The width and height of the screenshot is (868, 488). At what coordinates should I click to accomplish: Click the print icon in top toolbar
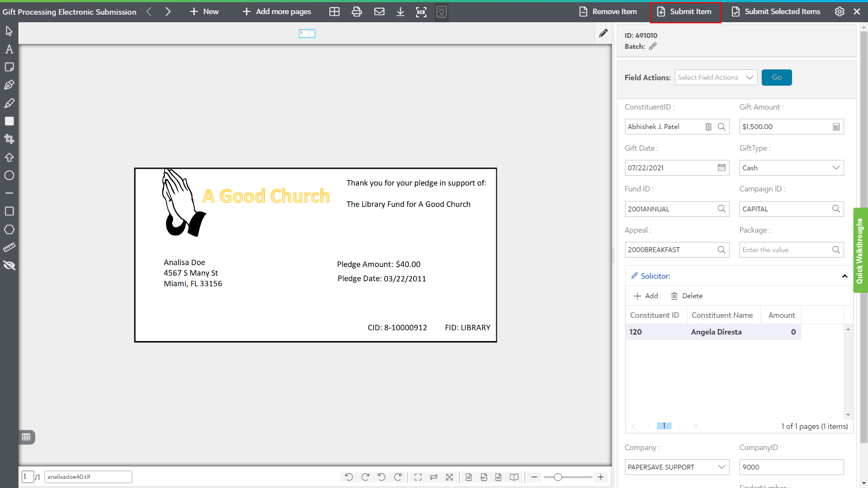click(356, 12)
